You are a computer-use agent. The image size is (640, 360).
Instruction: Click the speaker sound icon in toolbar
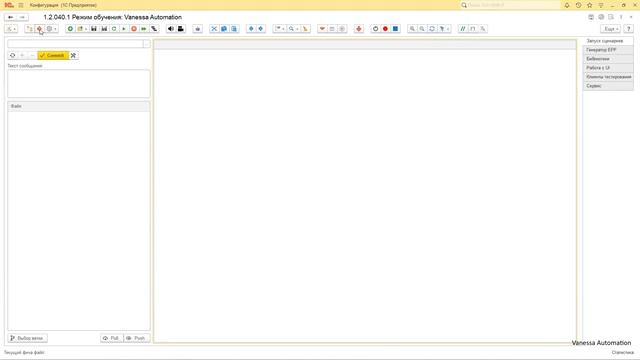tap(171, 29)
